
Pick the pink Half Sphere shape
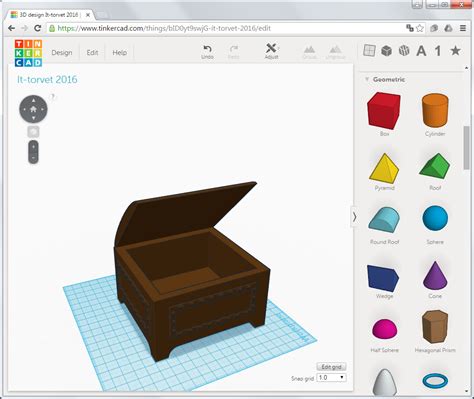click(x=384, y=328)
